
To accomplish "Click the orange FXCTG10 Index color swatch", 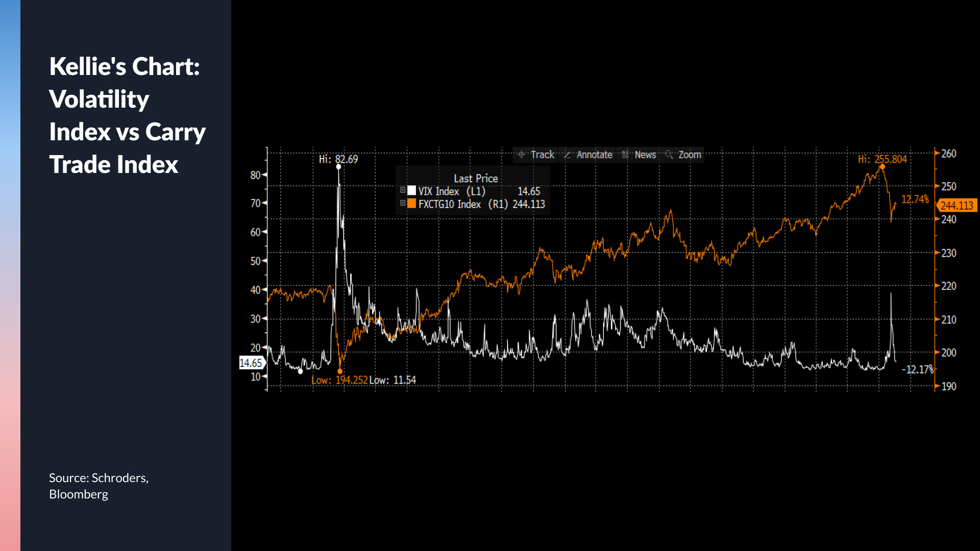I will [411, 204].
